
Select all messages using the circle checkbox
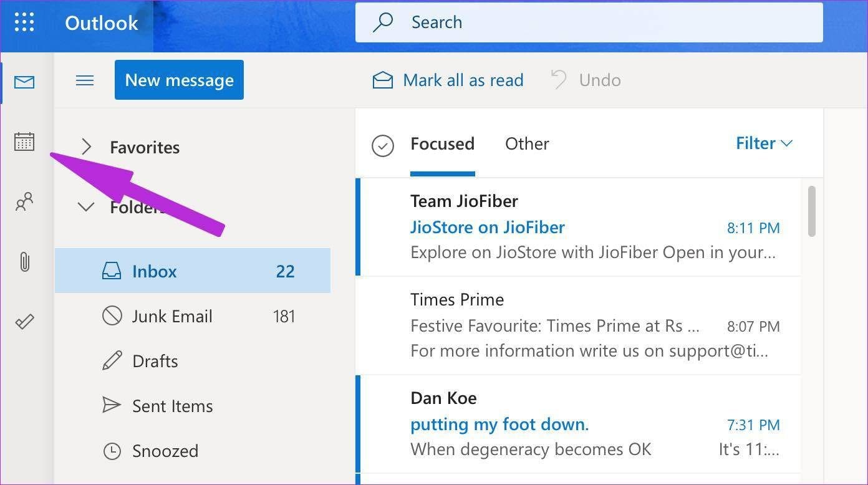point(383,146)
